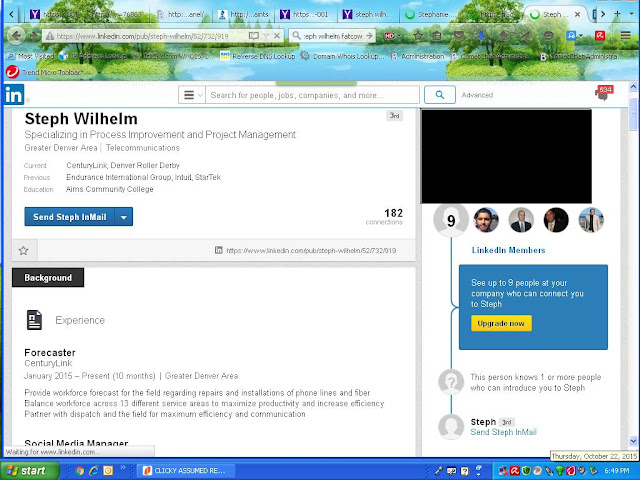This screenshot has width=640, height=480.
Task: Click the red Avira tray icon
Action: [515, 471]
